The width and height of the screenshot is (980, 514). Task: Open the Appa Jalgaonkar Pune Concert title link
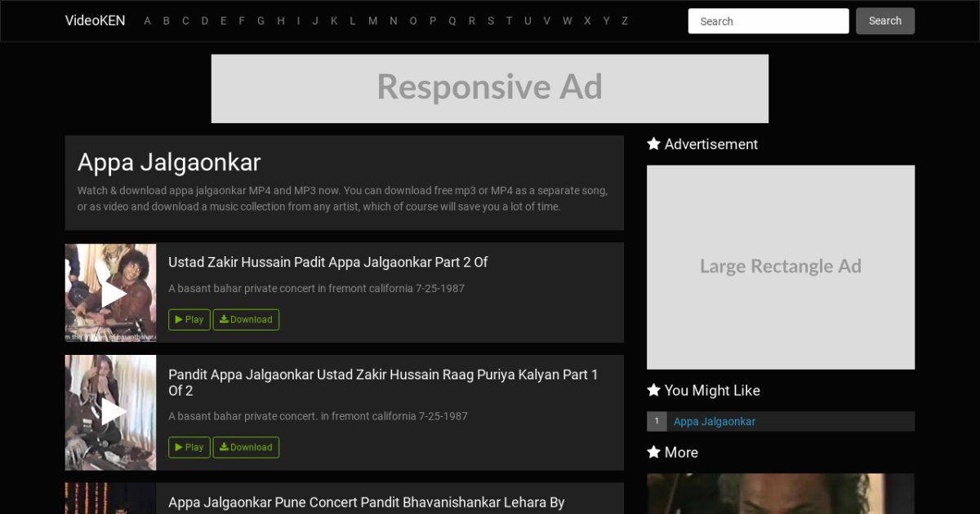tap(366, 503)
